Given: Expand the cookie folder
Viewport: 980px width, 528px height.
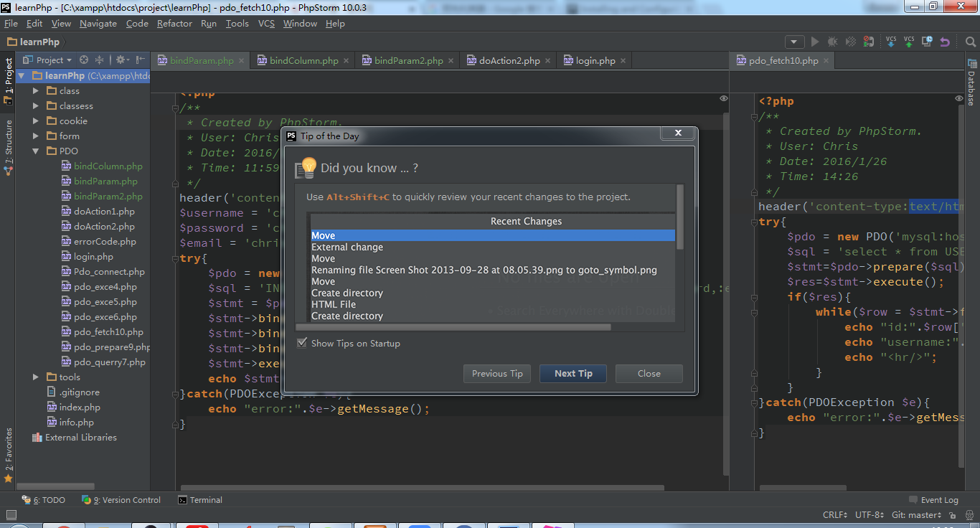Looking at the screenshot, I should coord(36,121).
